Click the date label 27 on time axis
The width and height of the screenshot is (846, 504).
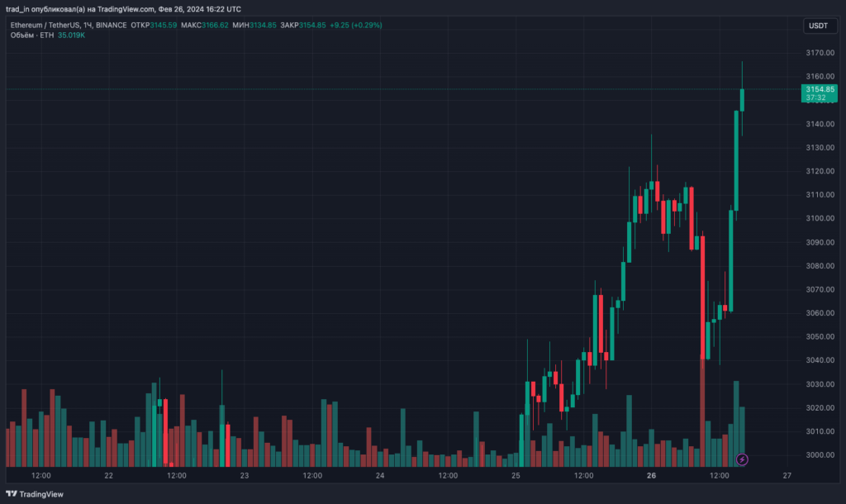click(x=787, y=475)
